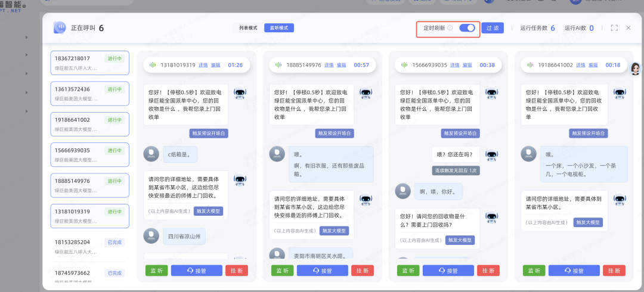Image resolution: width=644 pixels, height=292 pixels.
Task: Click user avatar beside 四川省凉山州 message
Action: coord(151,235)
